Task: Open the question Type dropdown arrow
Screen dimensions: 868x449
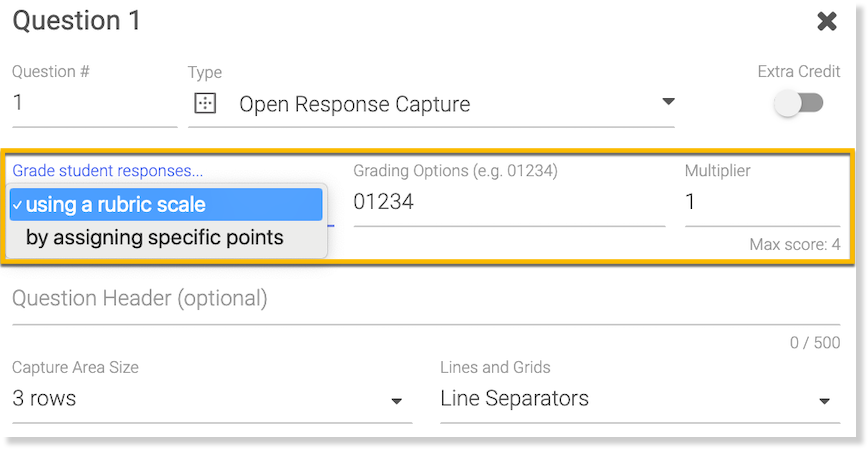Action: (x=668, y=102)
